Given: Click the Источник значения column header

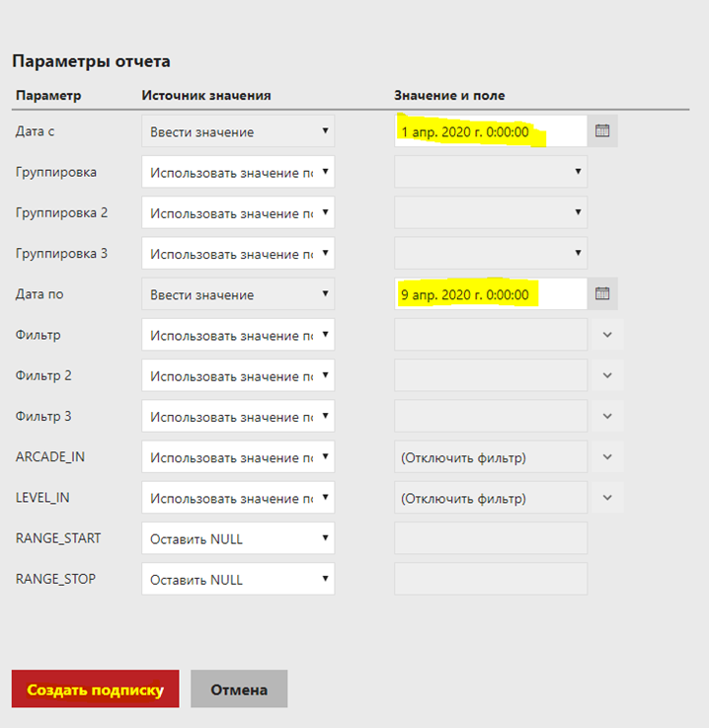Looking at the screenshot, I should tap(206, 95).
